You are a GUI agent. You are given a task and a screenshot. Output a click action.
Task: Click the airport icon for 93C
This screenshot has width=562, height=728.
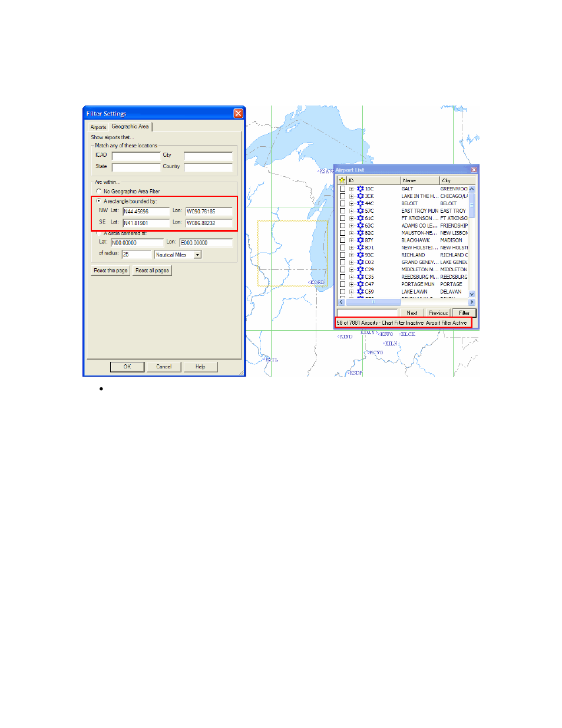(x=361, y=255)
